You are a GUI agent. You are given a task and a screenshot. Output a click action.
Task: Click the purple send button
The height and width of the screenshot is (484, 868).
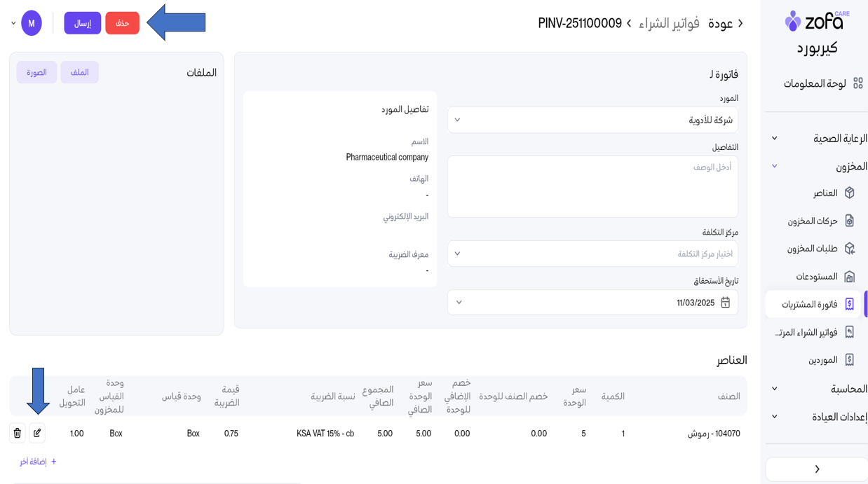click(83, 23)
